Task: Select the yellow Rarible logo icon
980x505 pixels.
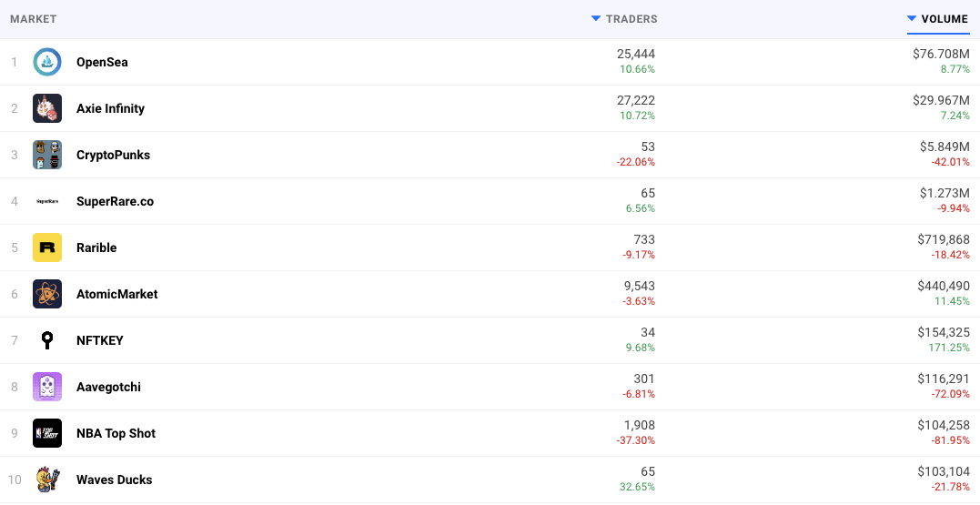Action: click(x=47, y=247)
